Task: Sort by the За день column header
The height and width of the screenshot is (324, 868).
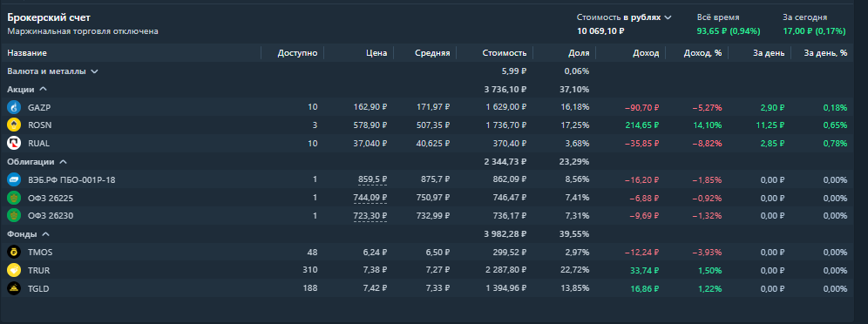Action: 769,53
